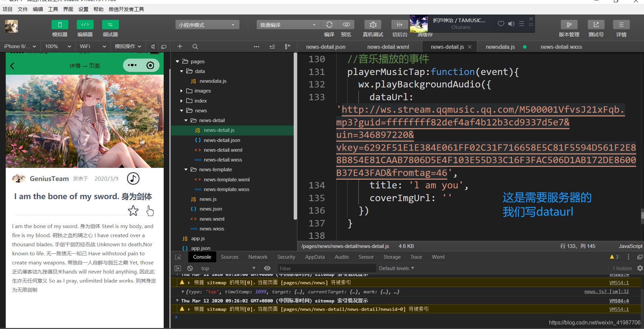Switch to news-detail.wxml tab

point(388,47)
